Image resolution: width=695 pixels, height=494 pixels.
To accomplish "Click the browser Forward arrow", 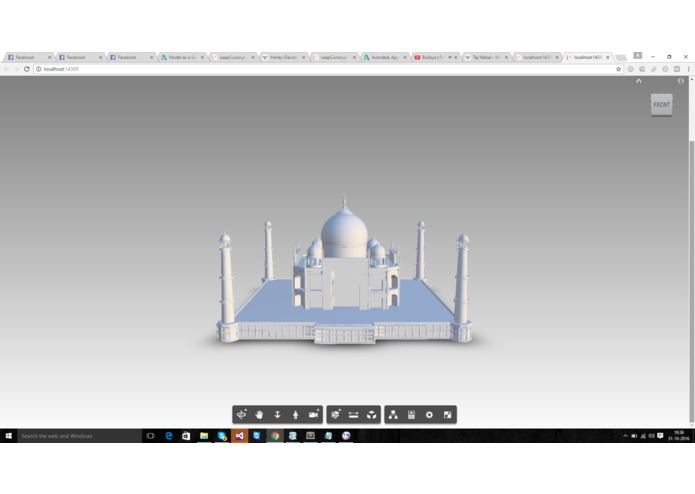I will click(x=16, y=69).
